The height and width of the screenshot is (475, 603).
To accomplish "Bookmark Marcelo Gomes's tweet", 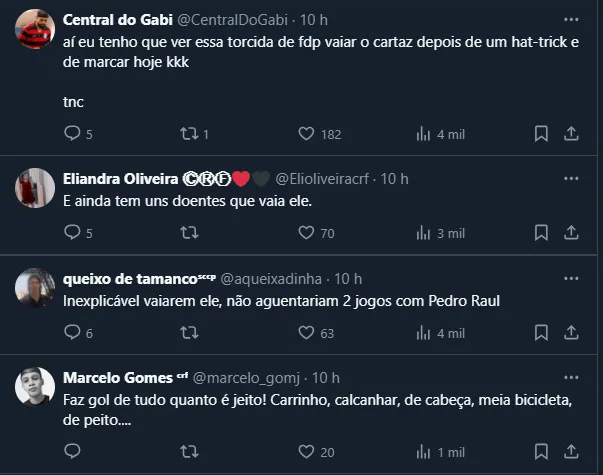I will pyautogui.click(x=541, y=452).
